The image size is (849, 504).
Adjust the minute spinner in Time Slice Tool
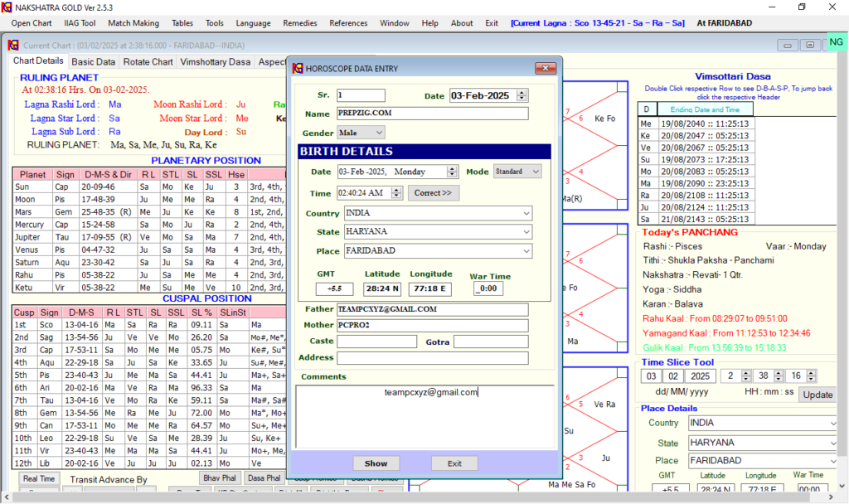(x=779, y=376)
